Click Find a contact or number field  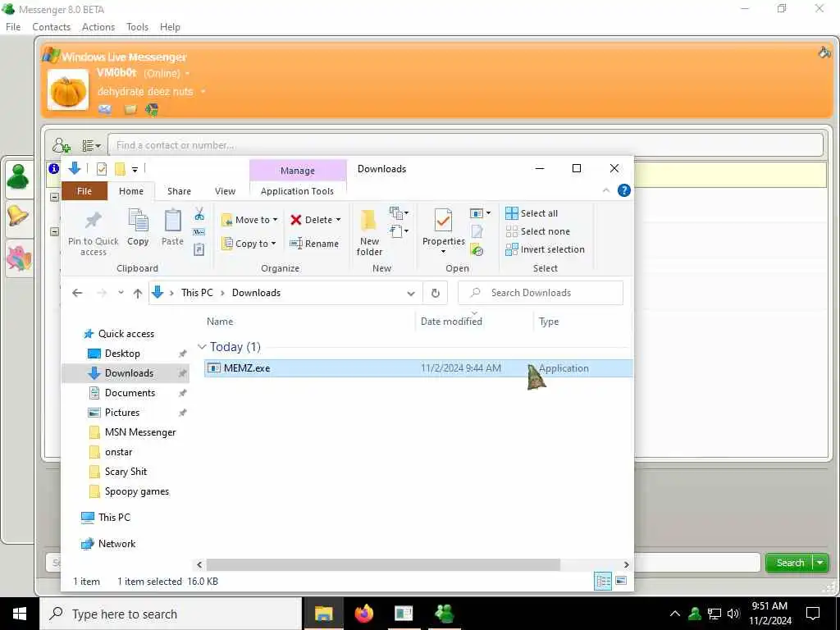point(466,145)
